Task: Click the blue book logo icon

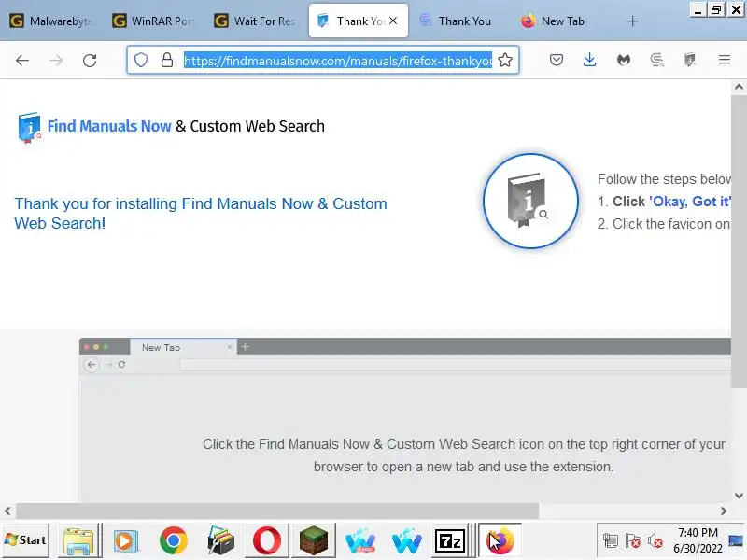Action: (30, 127)
